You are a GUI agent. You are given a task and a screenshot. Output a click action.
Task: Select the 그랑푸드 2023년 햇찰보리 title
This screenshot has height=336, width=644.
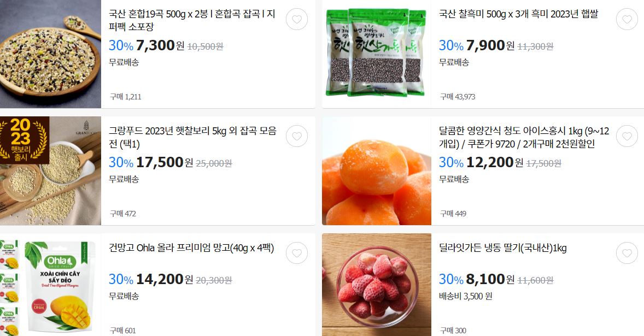tap(192, 137)
